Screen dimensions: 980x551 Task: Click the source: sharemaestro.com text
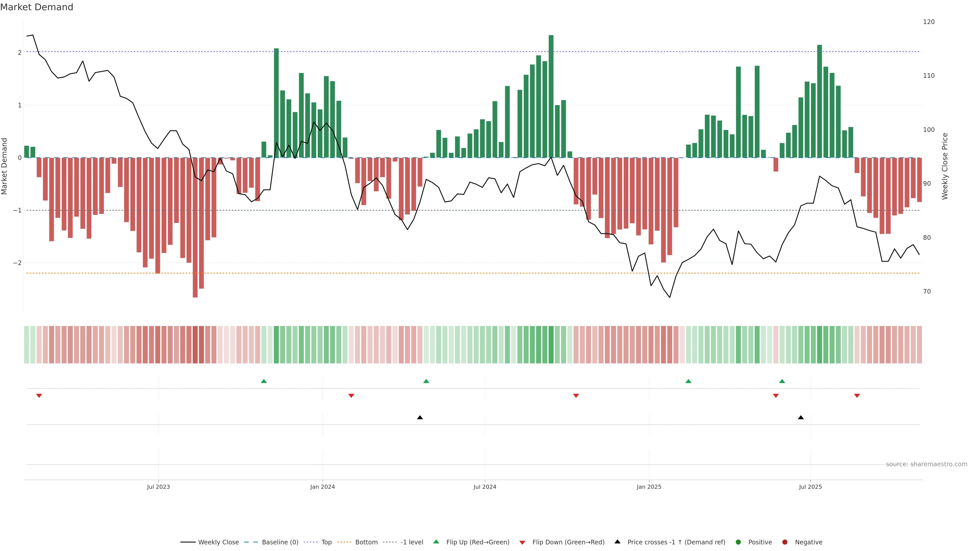[926, 464]
